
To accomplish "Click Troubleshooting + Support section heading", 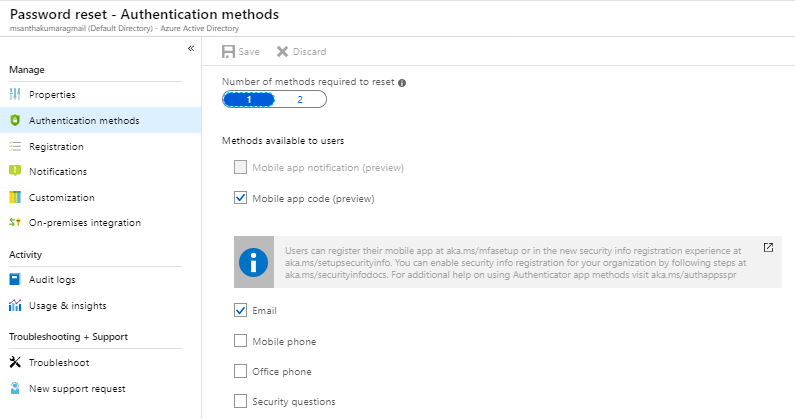I will coord(68,337).
